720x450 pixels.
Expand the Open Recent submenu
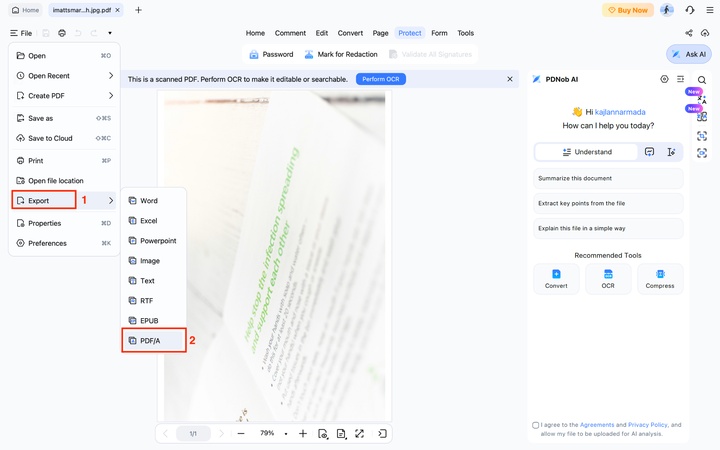point(111,75)
